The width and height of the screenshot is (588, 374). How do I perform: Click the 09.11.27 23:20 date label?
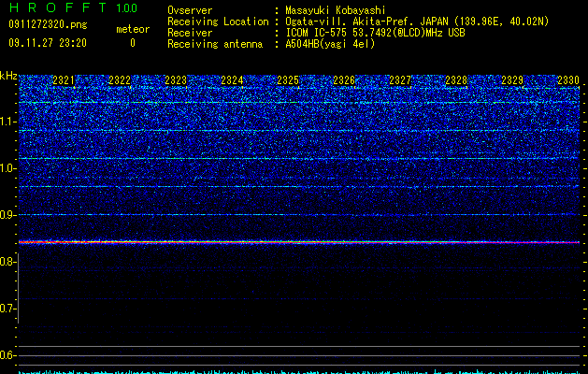(x=48, y=43)
